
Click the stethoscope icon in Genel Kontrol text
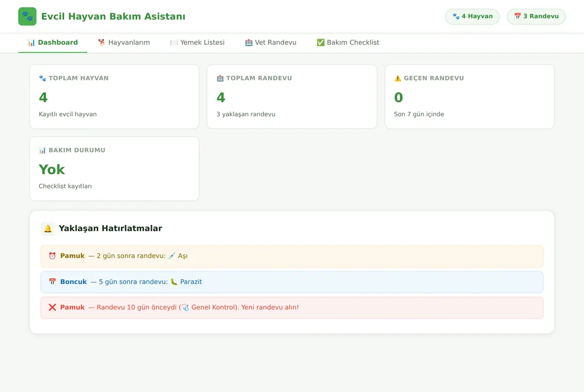[185, 308]
